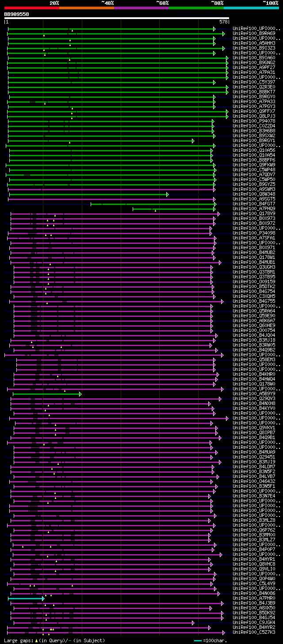Select the label UniRef100_B9RGY1
The width and height of the screenshot is (283, 644).
[x=254, y=140]
